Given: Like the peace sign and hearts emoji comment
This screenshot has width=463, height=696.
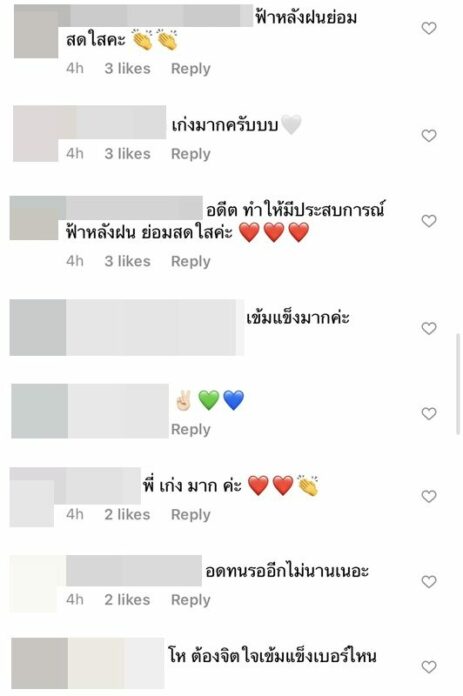Looking at the screenshot, I should point(428,414).
